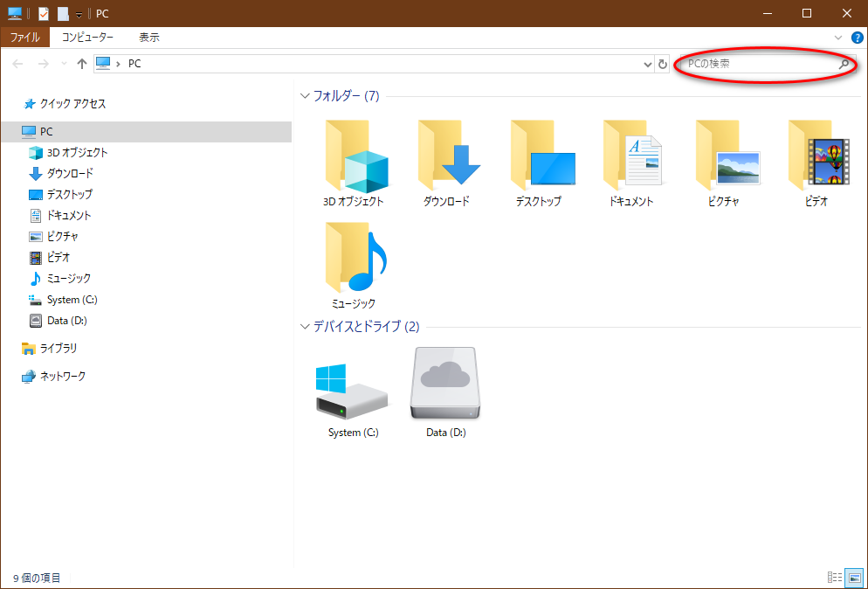Image resolution: width=868 pixels, height=589 pixels.
Task: Select the Data (D:) drive icon
Action: (x=445, y=385)
